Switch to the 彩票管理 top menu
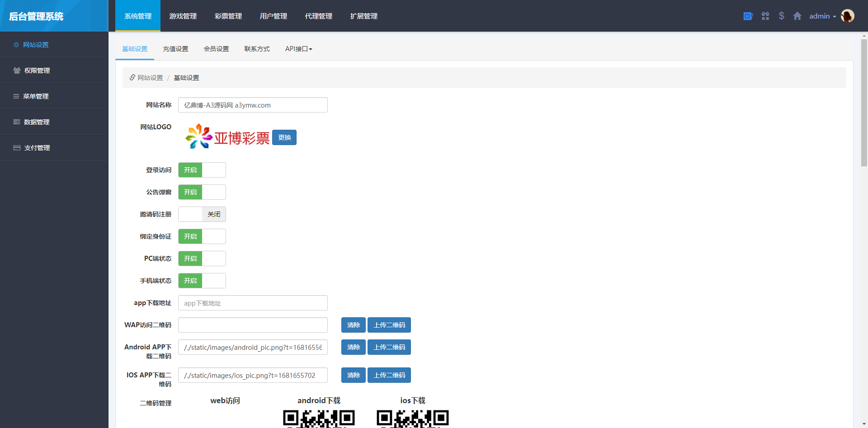Image resolution: width=868 pixels, height=428 pixels. pyautogui.click(x=228, y=16)
